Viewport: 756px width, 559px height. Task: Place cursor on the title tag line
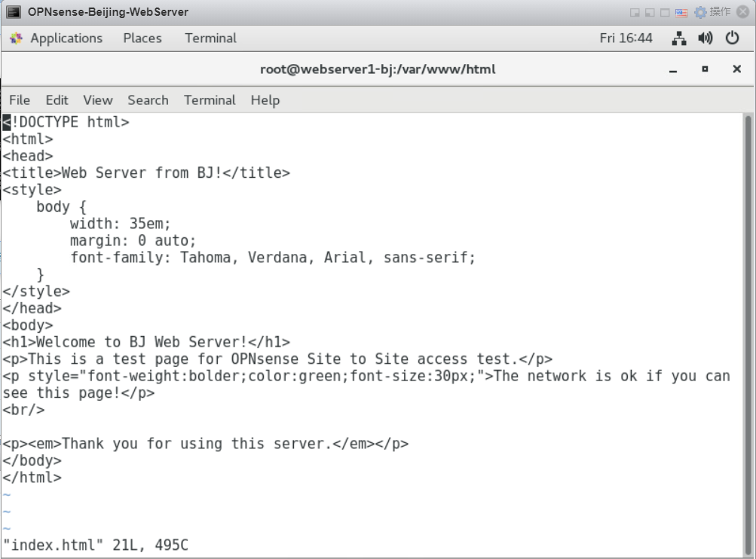(x=146, y=173)
